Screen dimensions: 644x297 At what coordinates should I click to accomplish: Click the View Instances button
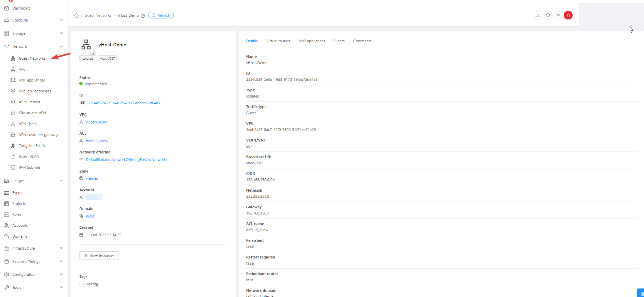coord(99,256)
